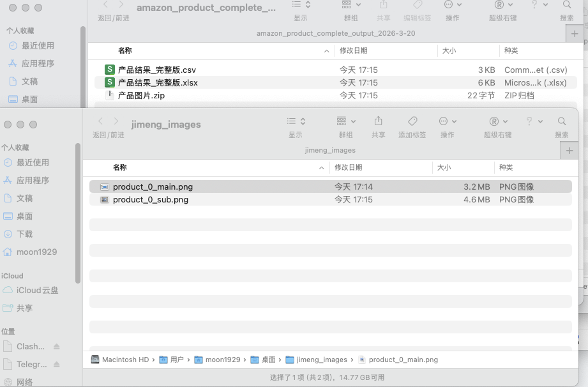Eject the Clash volume in sidebar
The height and width of the screenshot is (387, 588).
click(57, 347)
